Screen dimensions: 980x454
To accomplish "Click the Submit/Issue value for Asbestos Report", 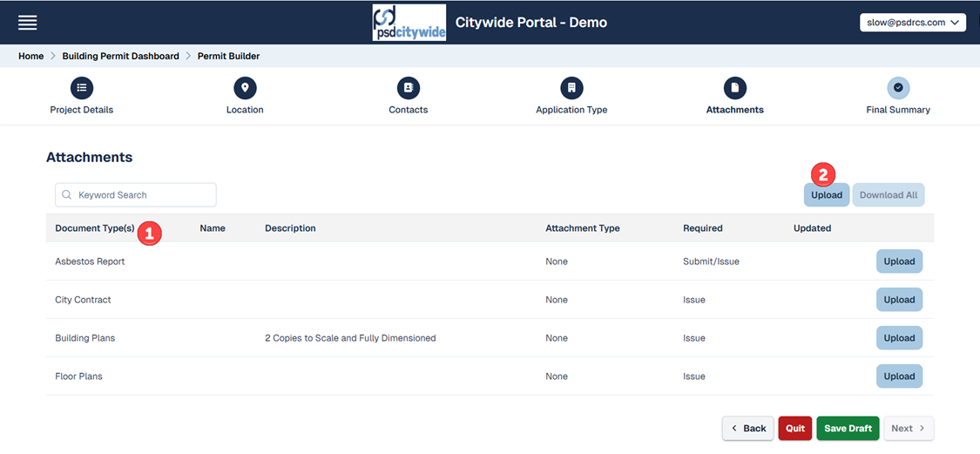I will tap(711, 261).
